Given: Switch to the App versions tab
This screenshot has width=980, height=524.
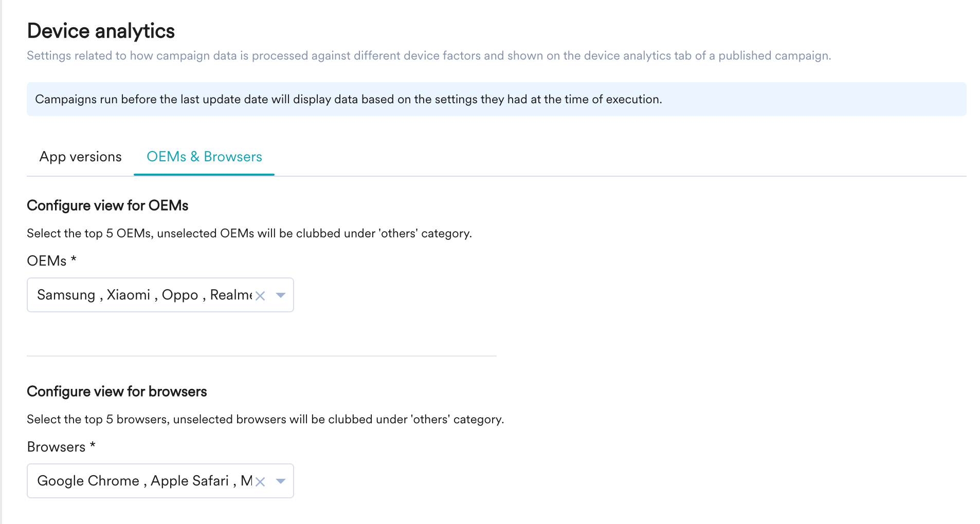Looking at the screenshot, I should [x=81, y=157].
